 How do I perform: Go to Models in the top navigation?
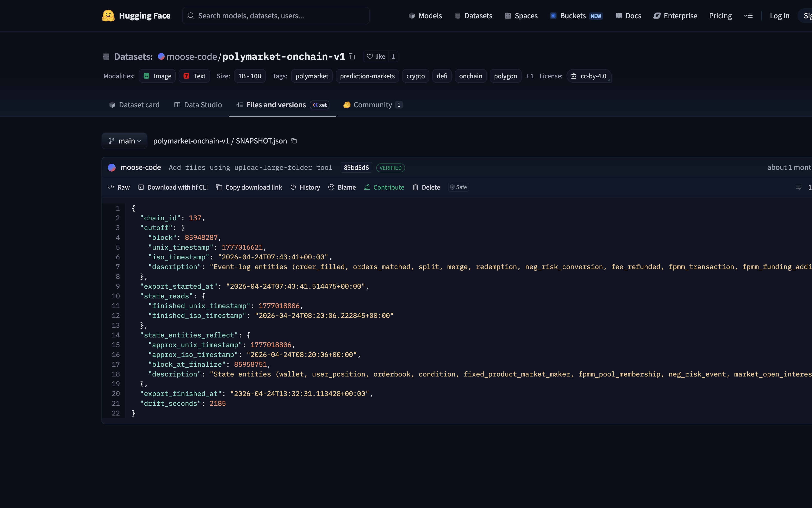point(425,16)
